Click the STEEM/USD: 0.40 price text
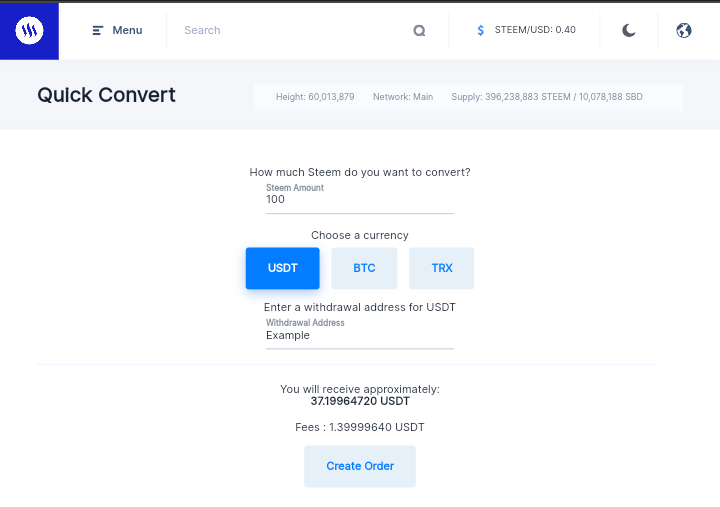This screenshot has height=507, width=720. [535, 30]
